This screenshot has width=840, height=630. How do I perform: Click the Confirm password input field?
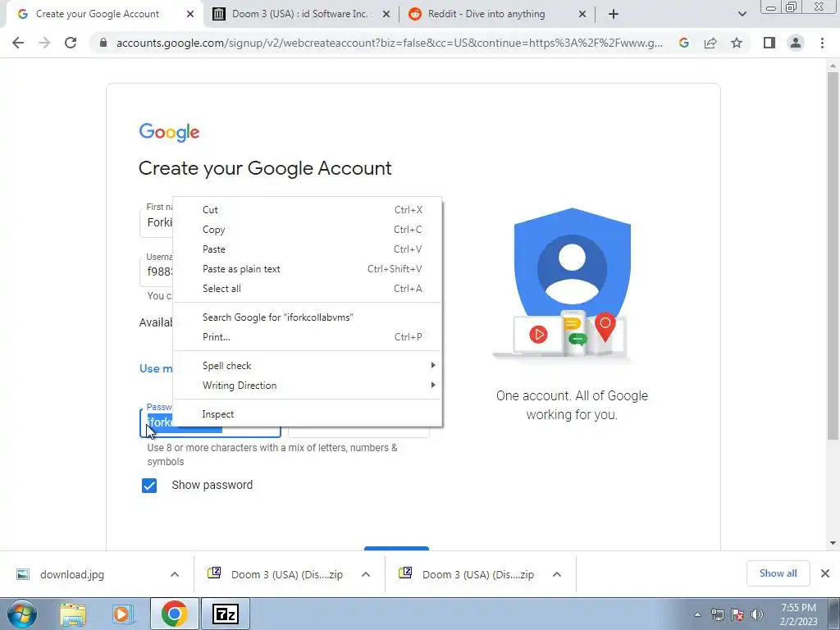(358, 431)
